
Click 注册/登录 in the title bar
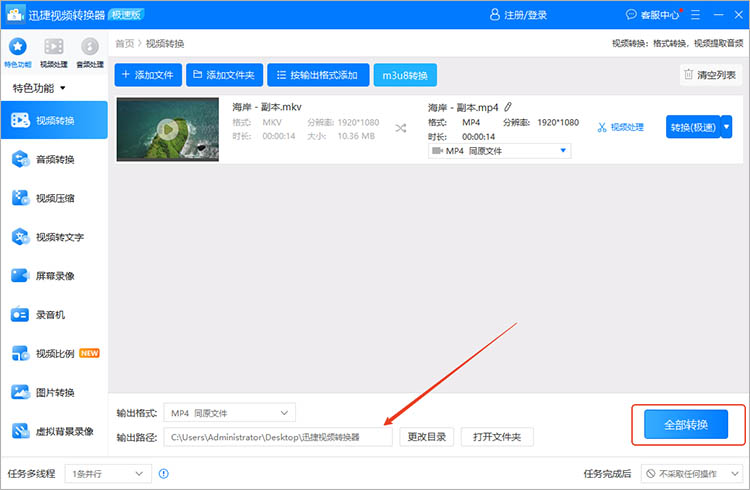pos(518,15)
